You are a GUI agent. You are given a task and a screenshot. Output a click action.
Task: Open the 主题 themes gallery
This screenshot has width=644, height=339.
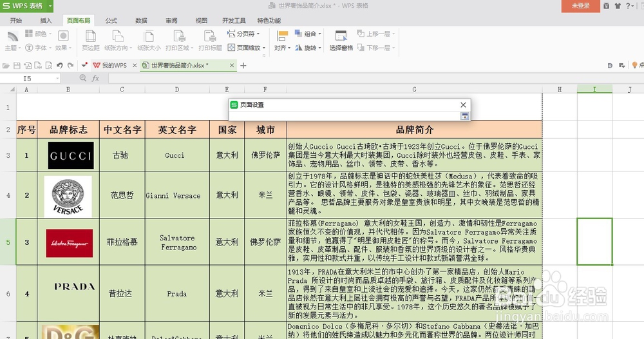(x=12, y=41)
